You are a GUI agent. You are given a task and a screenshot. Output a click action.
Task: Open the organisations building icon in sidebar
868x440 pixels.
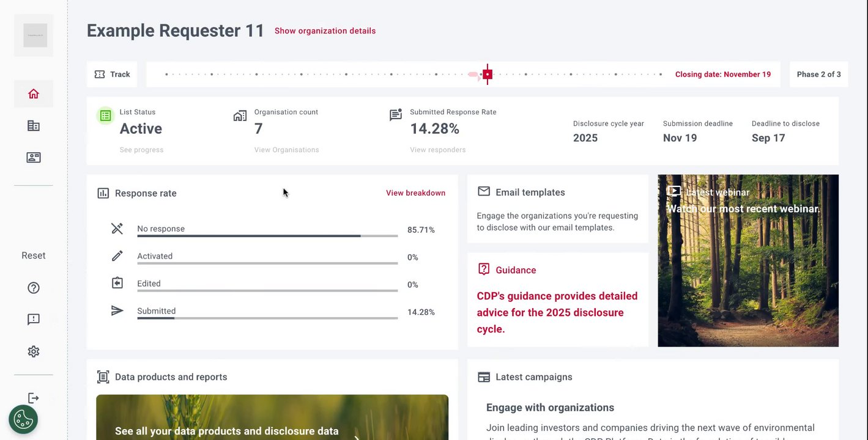click(34, 126)
